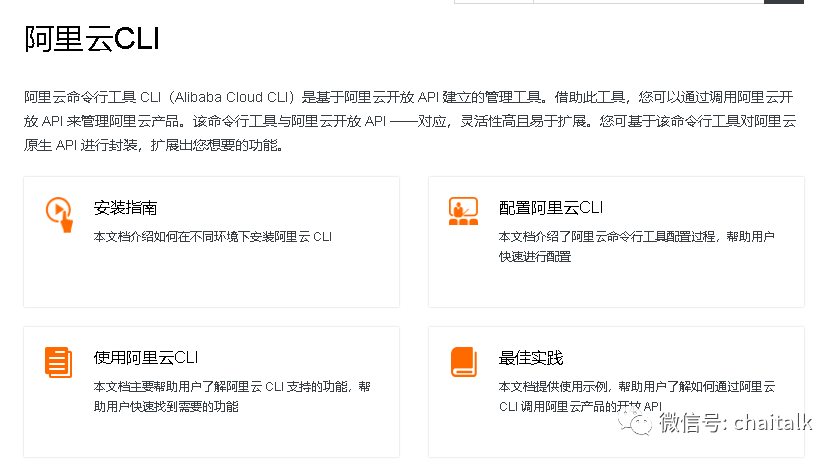This screenshot has width=840, height=460.
Task: Click the 安装指南 play-pointer icon
Action: tap(59, 214)
